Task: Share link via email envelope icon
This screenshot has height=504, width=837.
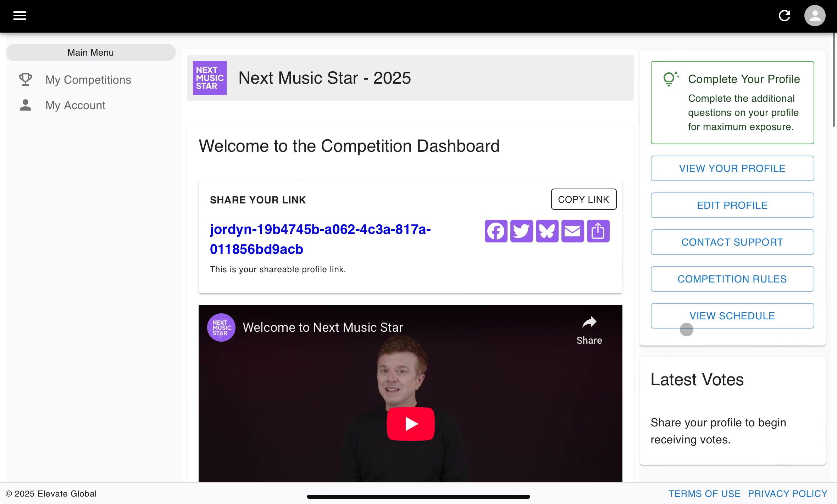Action: [x=572, y=231]
